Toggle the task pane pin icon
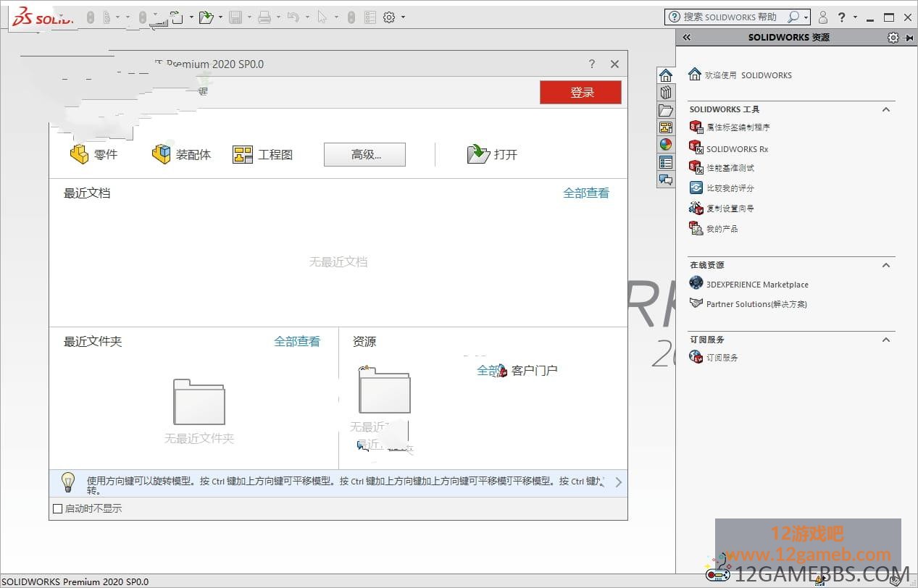The width and height of the screenshot is (918, 588). 909,38
